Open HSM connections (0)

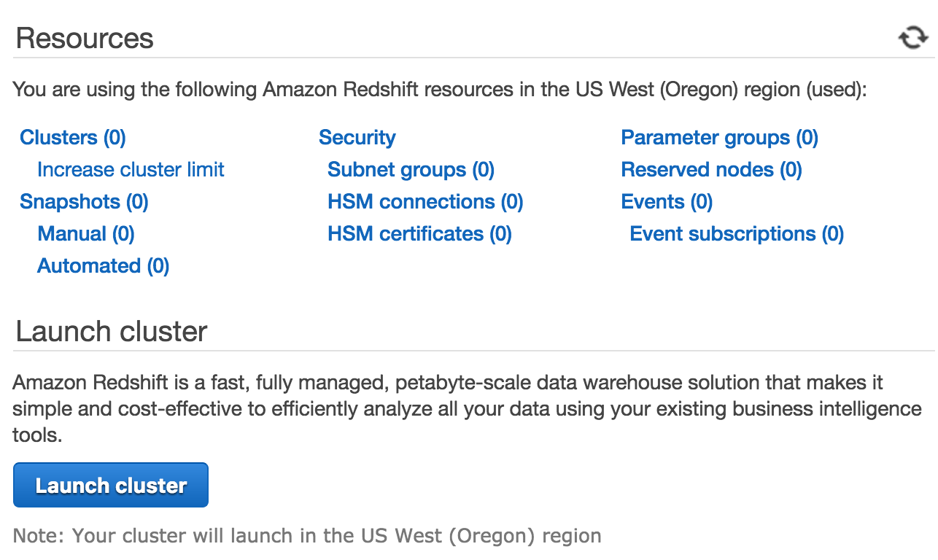pyautogui.click(x=425, y=202)
